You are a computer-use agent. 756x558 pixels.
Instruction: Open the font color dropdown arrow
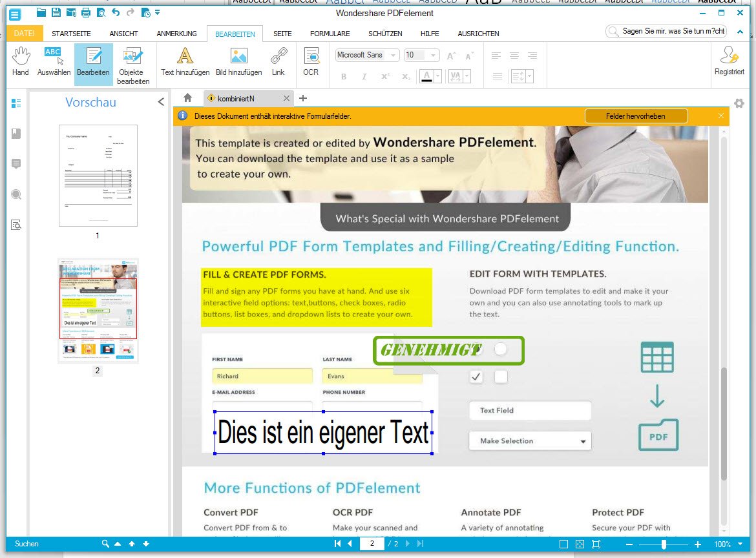pos(438,76)
